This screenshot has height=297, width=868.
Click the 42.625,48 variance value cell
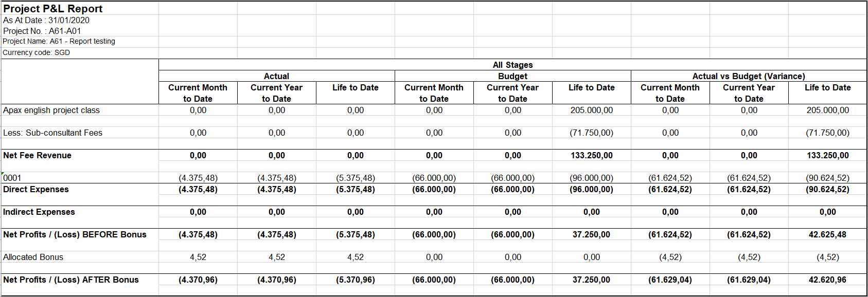[x=827, y=234]
